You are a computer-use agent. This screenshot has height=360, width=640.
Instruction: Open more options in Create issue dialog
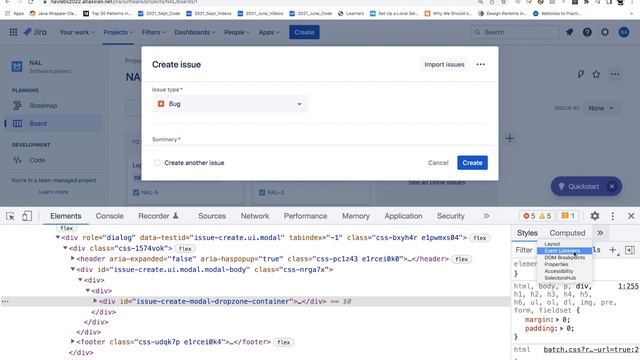click(480, 64)
